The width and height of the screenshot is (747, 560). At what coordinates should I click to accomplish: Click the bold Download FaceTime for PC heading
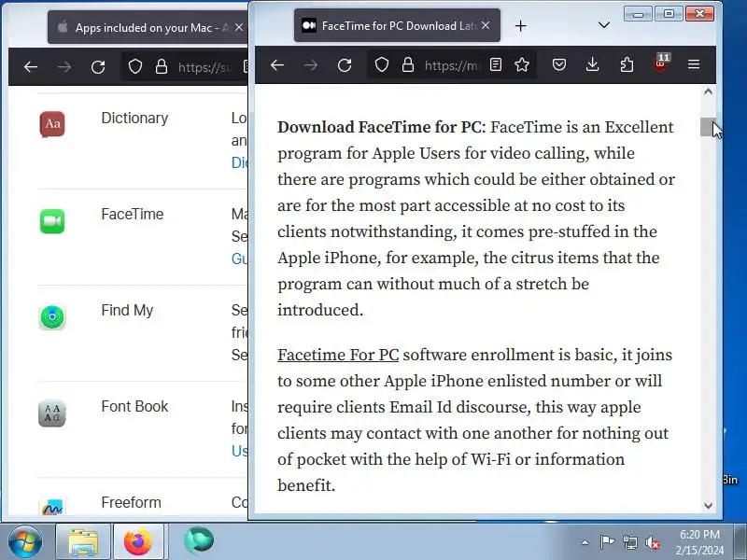(381, 127)
